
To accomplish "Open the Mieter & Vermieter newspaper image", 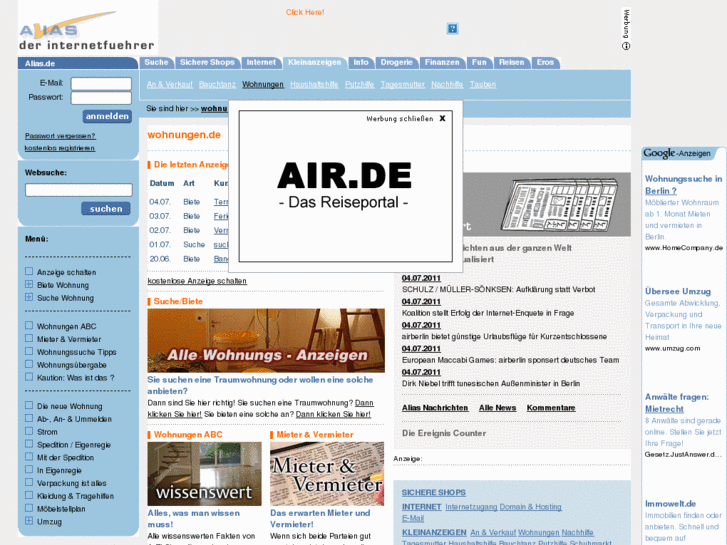I will coord(327,474).
